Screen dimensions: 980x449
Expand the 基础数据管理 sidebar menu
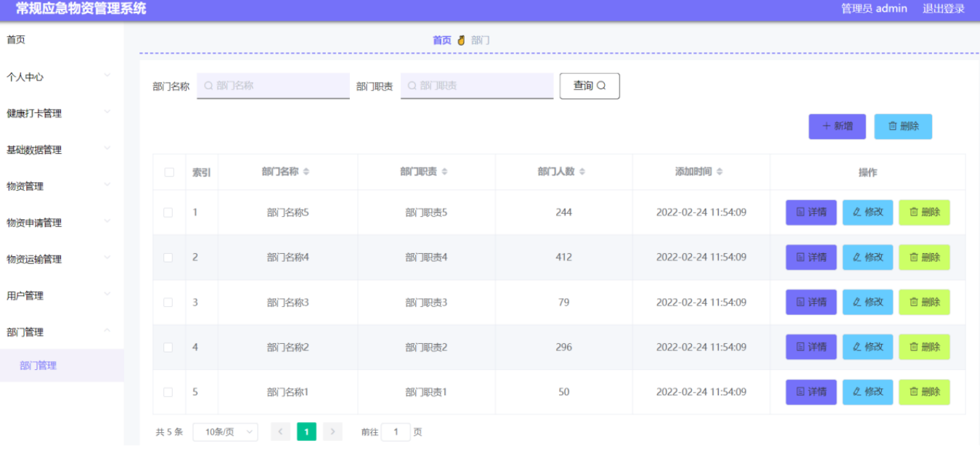(x=62, y=149)
